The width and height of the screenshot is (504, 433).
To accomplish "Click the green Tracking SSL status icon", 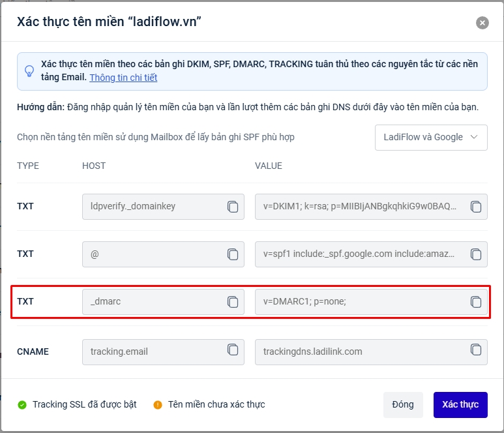I will pyautogui.click(x=22, y=404).
